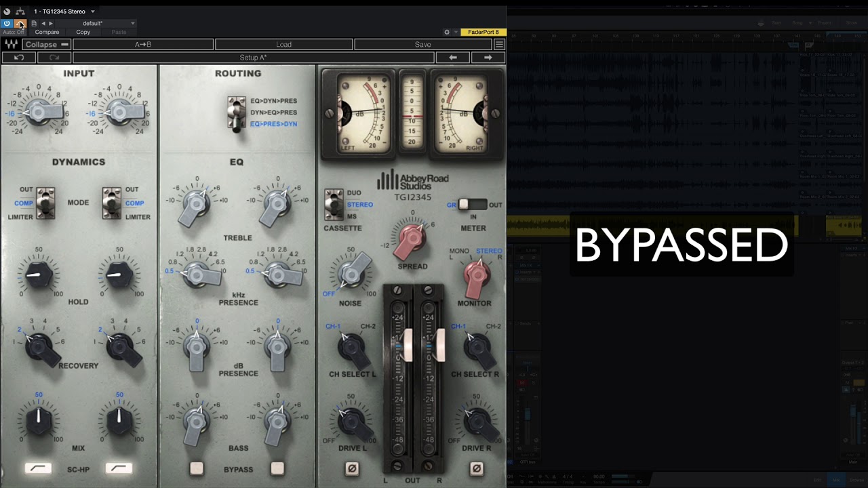
Task: Toggle left EQ BYPASS button
Action: coord(197,468)
